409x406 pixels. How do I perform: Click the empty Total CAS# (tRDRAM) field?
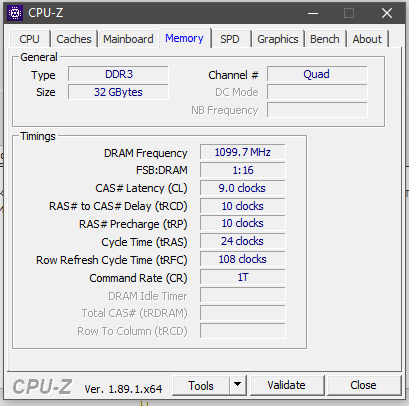(x=243, y=313)
